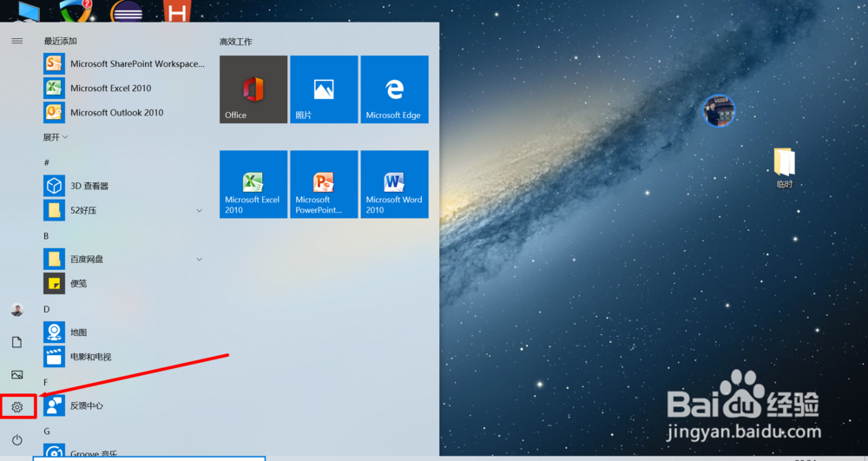Launch 电影和电视 app
This screenshot has height=461, width=868.
pos(124,357)
